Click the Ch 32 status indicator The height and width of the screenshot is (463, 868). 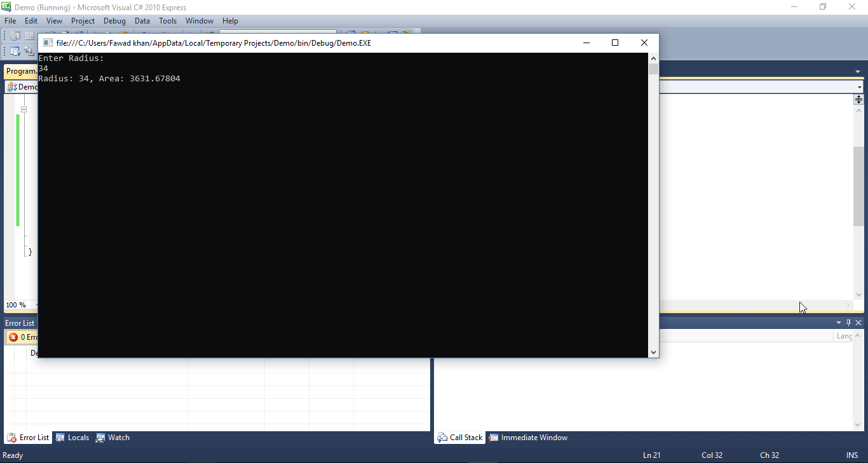point(770,455)
